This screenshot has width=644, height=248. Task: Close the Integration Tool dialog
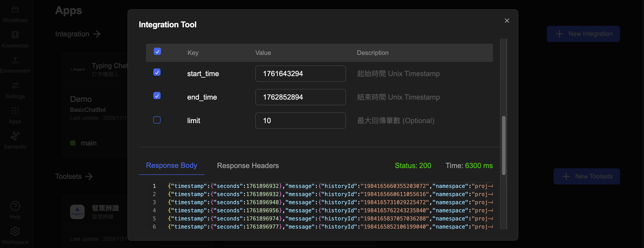click(507, 21)
